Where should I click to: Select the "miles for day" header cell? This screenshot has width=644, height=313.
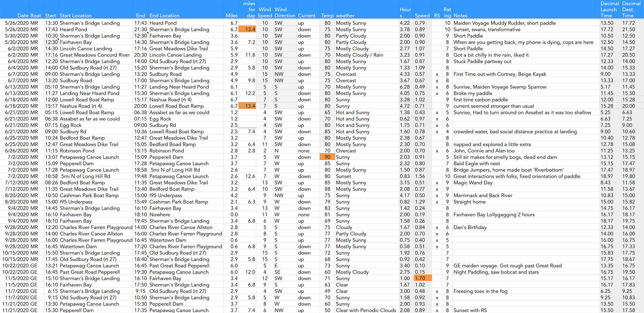coord(249,10)
